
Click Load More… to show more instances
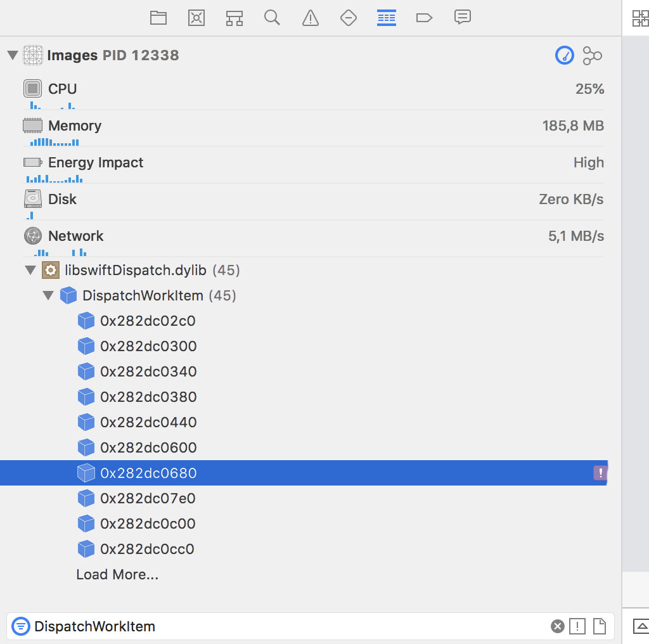tap(117, 575)
